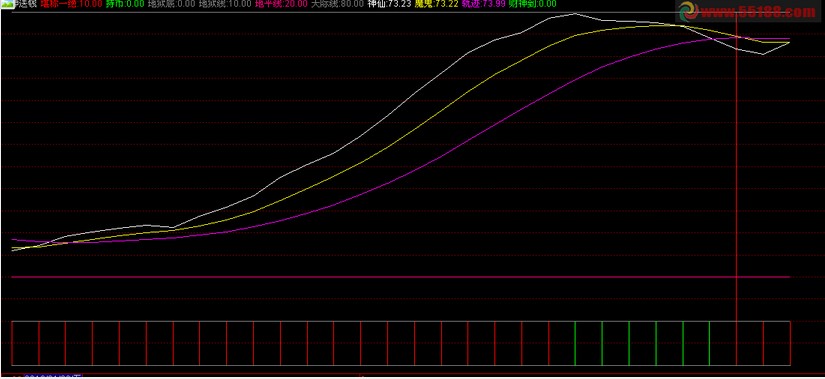Click the white curve at its peak
The width and height of the screenshot is (825, 379).
(575, 14)
